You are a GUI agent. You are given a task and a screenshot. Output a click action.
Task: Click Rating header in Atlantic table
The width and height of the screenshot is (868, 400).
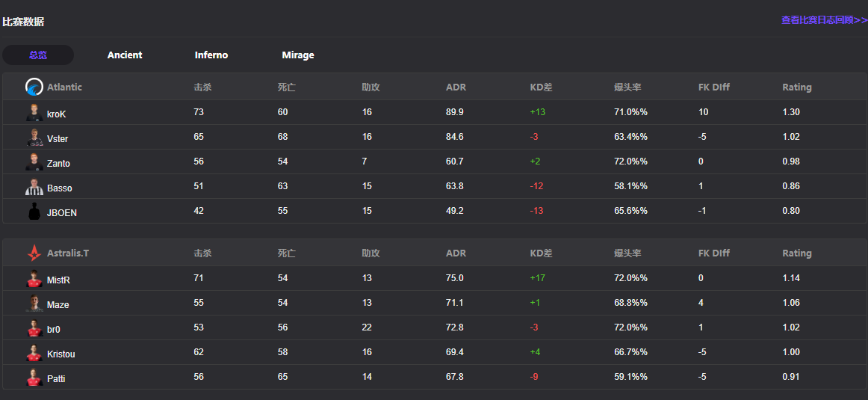797,87
